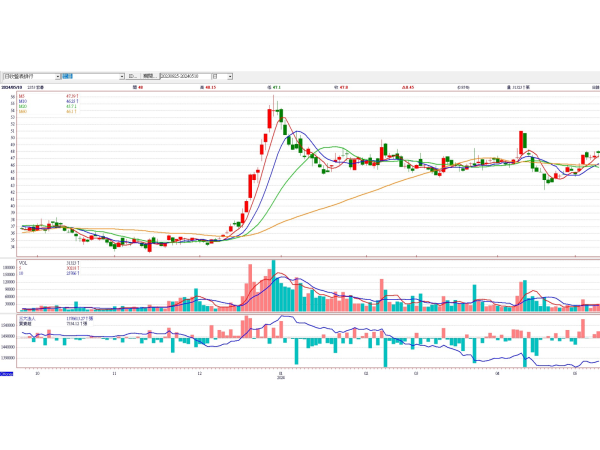This screenshot has height=450, width=600.
Task: Click the closing price value 47.8
Action: pos(344,88)
